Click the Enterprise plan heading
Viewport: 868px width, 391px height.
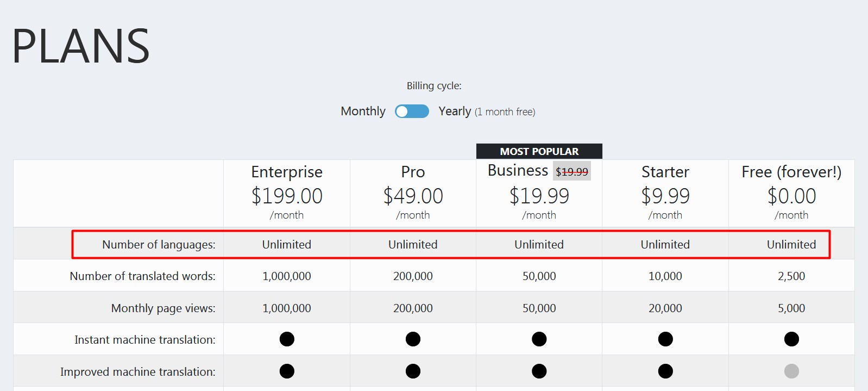click(x=287, y=172)
